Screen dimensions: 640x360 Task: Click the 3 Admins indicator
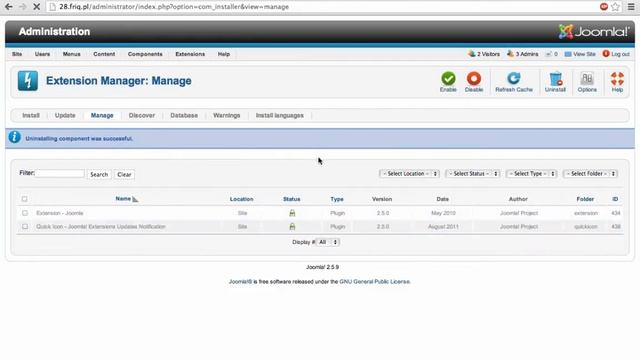(x=522, y=54)
